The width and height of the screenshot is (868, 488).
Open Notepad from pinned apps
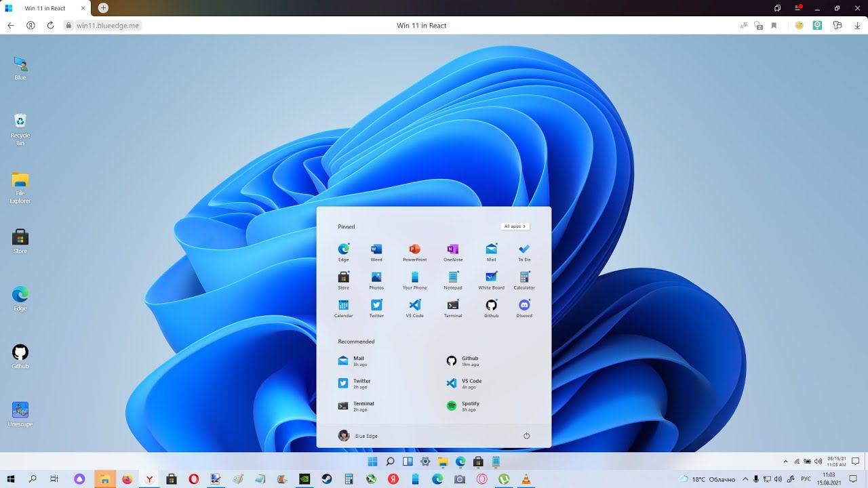coord(453,280)
